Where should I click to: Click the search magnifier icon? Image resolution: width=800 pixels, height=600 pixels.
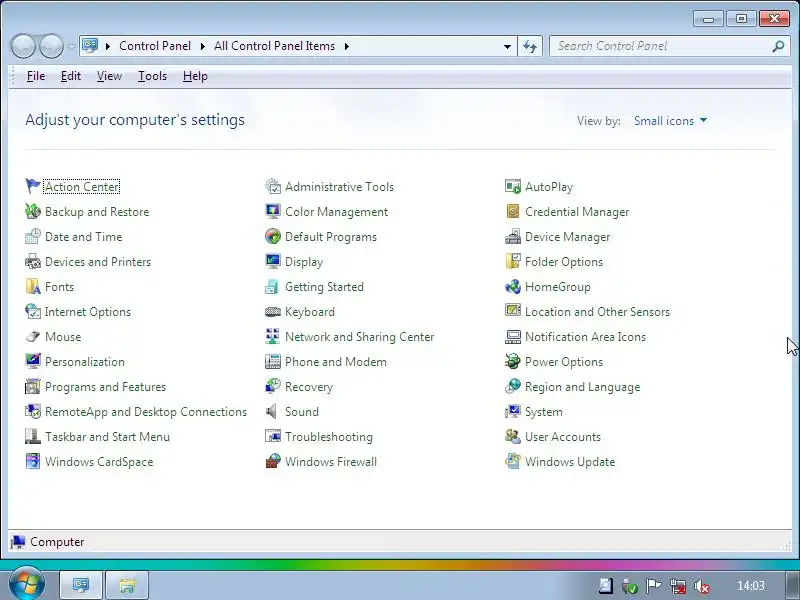(778, 46)
